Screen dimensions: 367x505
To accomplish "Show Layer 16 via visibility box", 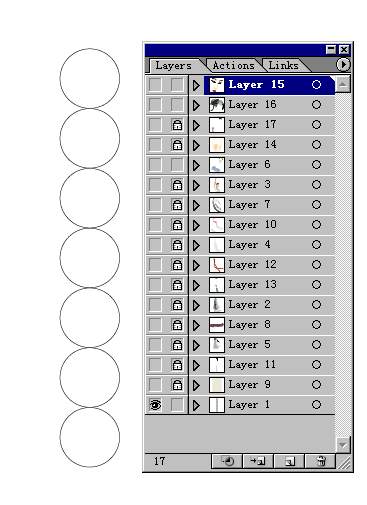I will tap(155, 105).
